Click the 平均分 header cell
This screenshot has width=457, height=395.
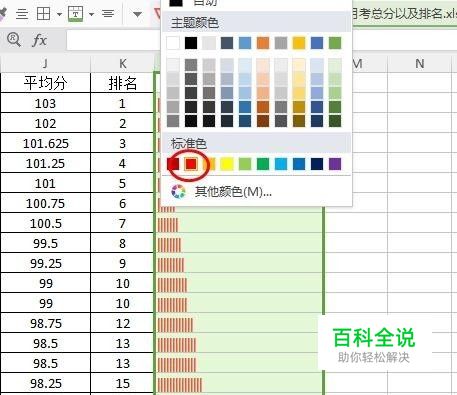click(45, 83)
